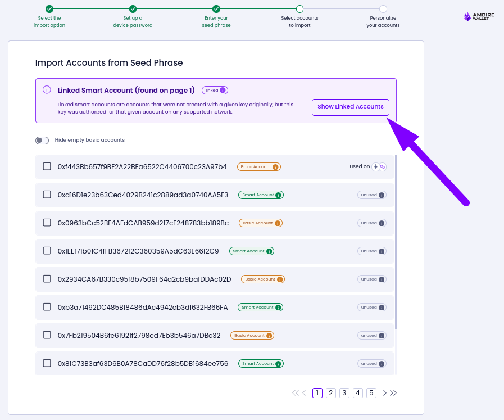Image resolution: width=504 pixels, height=420 pixels.
Task: Click the completed 'Select the import option' step circle
Action: point(49,8)
